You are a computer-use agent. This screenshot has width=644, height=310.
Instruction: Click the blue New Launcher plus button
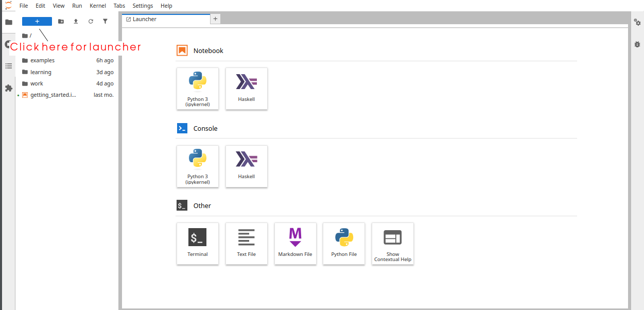(x=37, y=21)
